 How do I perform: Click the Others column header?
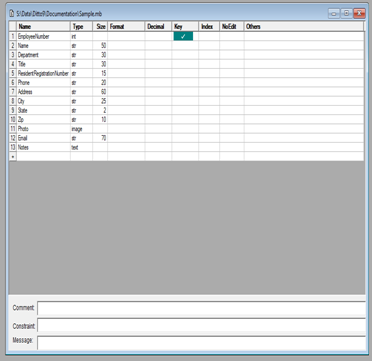304,27
